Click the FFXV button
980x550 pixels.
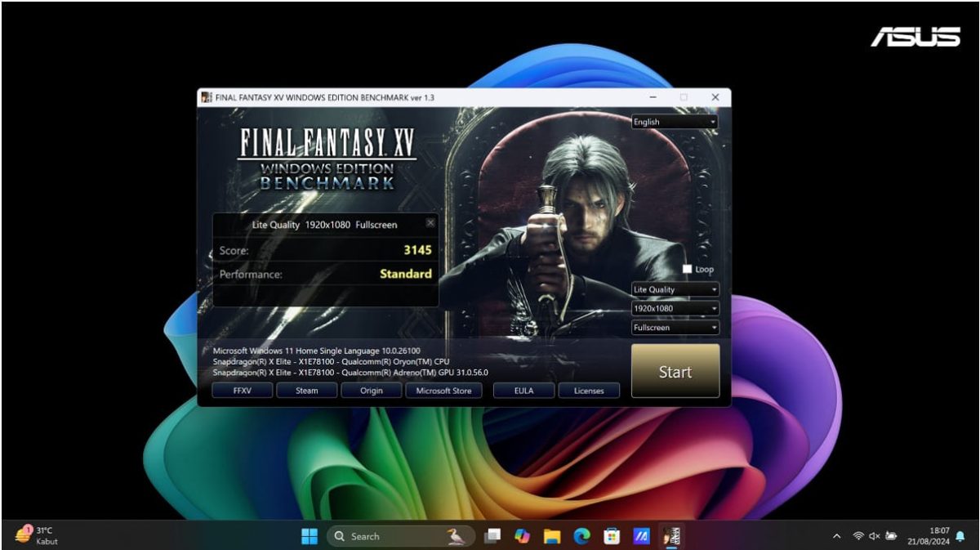(242, 391)
